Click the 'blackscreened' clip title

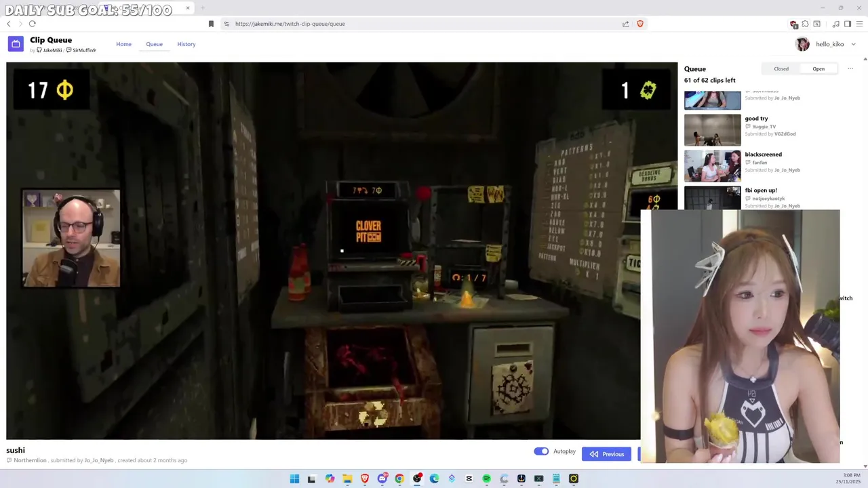[x=763, y=155]
